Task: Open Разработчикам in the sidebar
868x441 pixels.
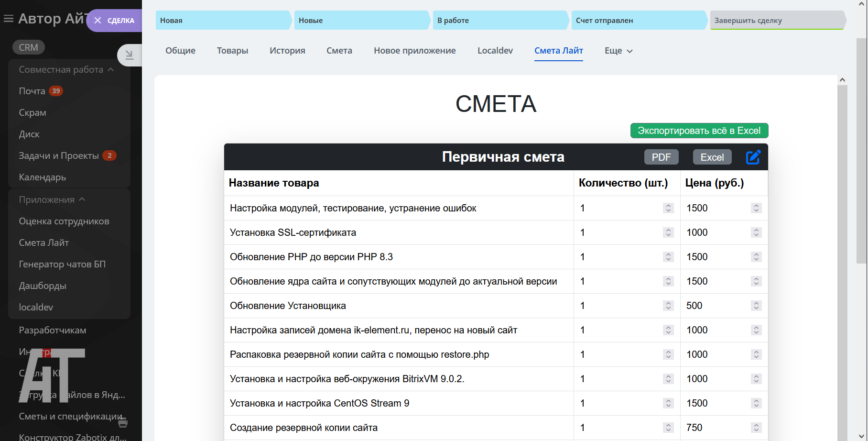Action: [x=53, y=330]
